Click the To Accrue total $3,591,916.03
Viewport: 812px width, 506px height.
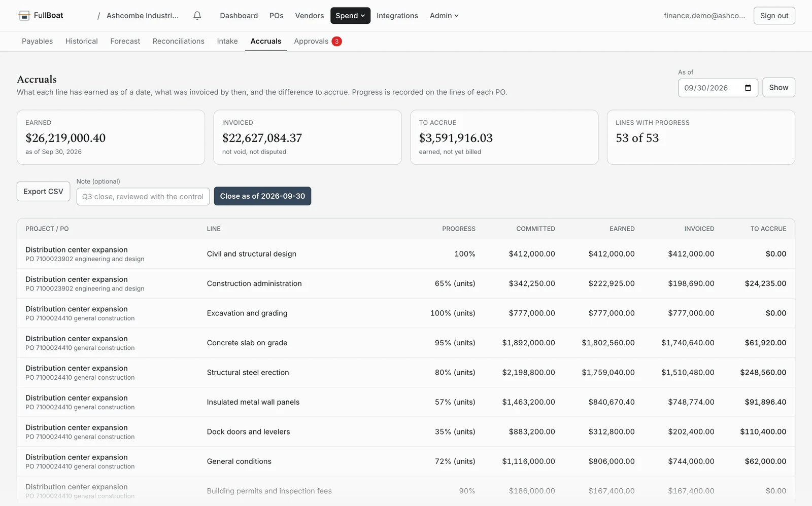pyautogui.click(x=456, y=138)
